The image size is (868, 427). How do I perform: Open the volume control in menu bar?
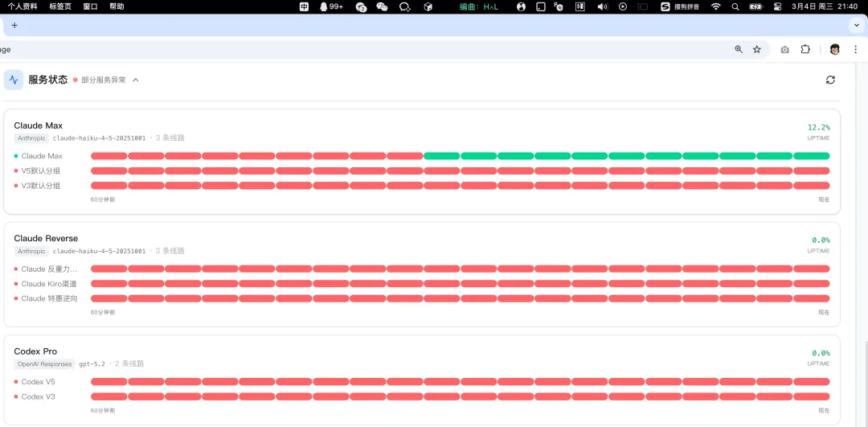603,6
